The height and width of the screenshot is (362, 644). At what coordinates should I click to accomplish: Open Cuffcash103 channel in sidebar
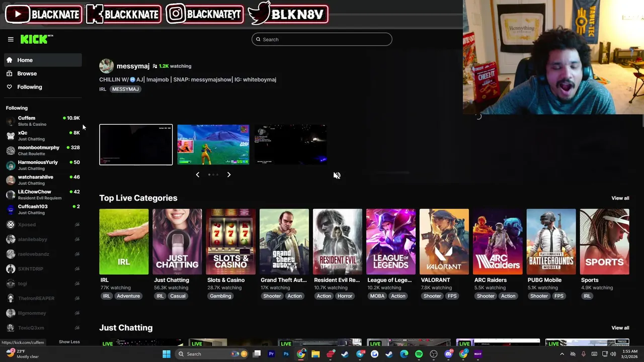43,209
